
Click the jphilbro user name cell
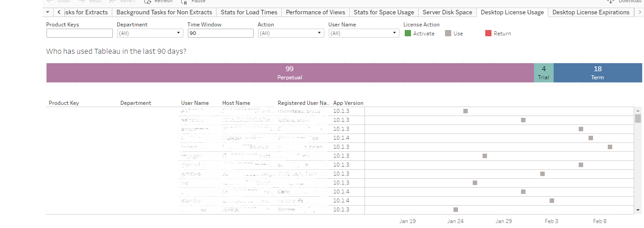pos(191,174)
